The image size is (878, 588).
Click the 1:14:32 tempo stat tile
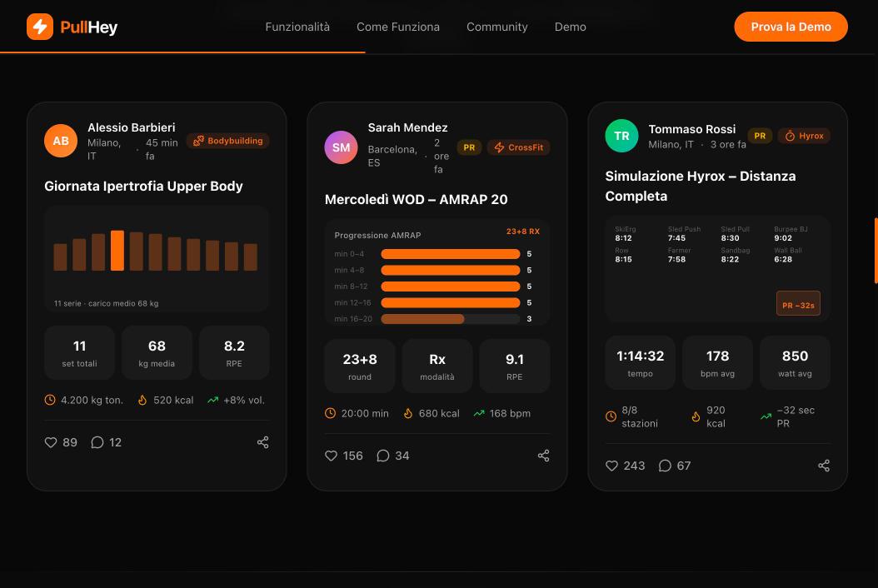pos(640,363)
